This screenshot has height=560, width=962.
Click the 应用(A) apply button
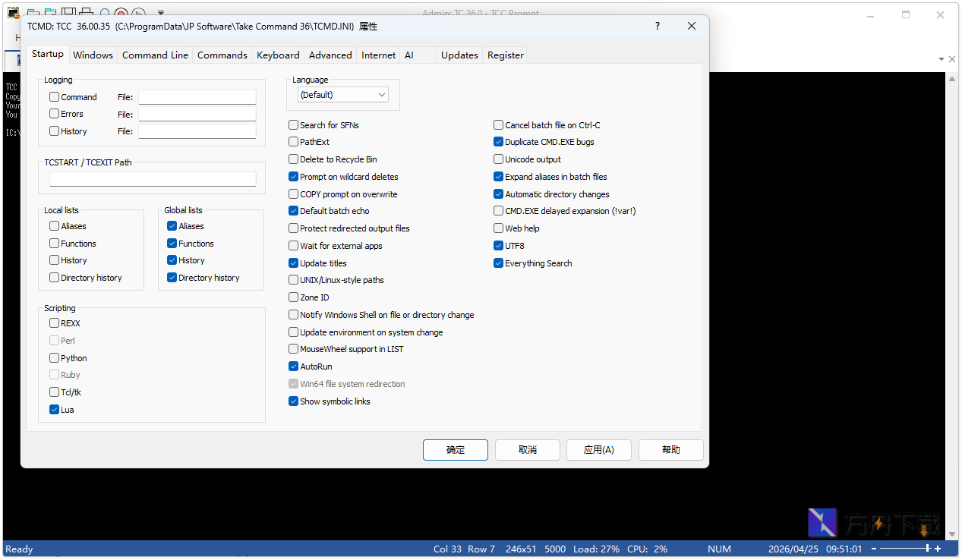coord(598,449)
